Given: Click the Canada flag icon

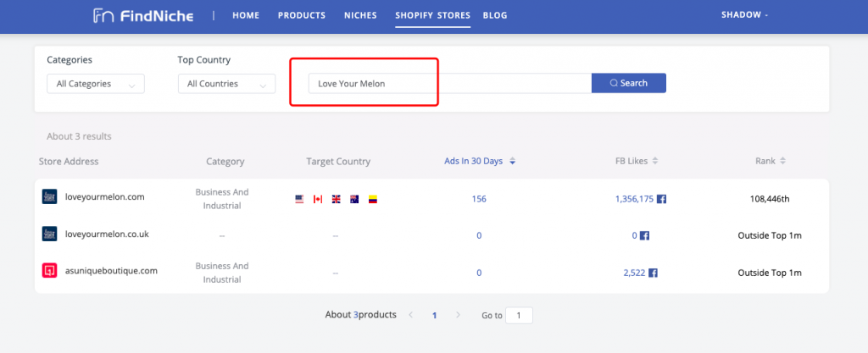Looking at the screenshot, I should point(318,200).
